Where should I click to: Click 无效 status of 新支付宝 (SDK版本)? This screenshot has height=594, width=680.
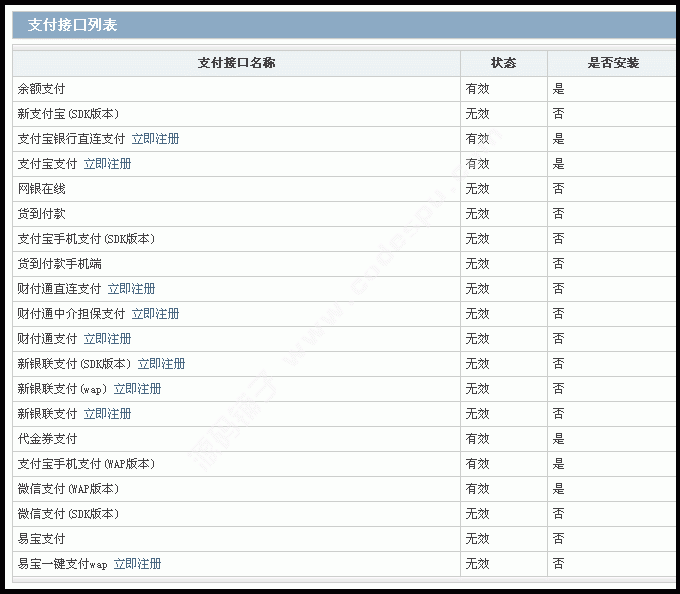click(x=477, y=114)
